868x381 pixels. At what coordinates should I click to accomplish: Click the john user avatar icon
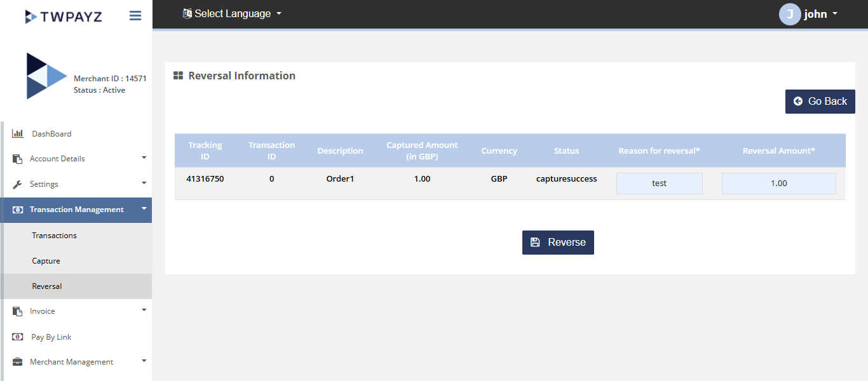[789, 14]
